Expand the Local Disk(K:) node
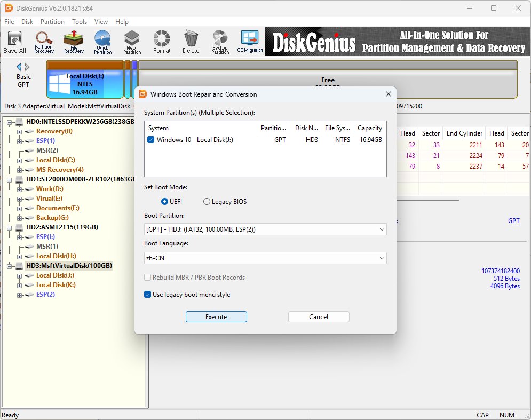Screen dimensions: 531x420 tap(19, 286)
